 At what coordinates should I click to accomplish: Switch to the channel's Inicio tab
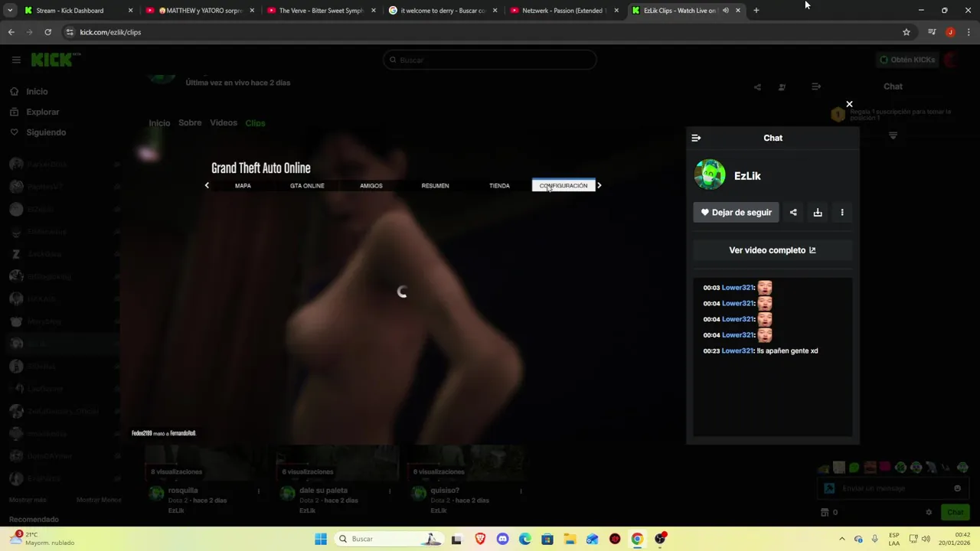[x=159, y=123]
